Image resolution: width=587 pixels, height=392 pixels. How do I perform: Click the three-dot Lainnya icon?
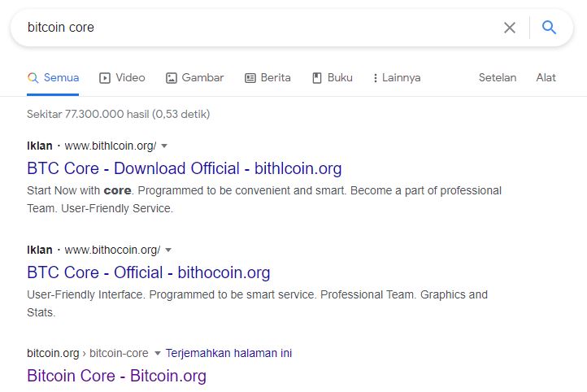[x=375, y=78]
